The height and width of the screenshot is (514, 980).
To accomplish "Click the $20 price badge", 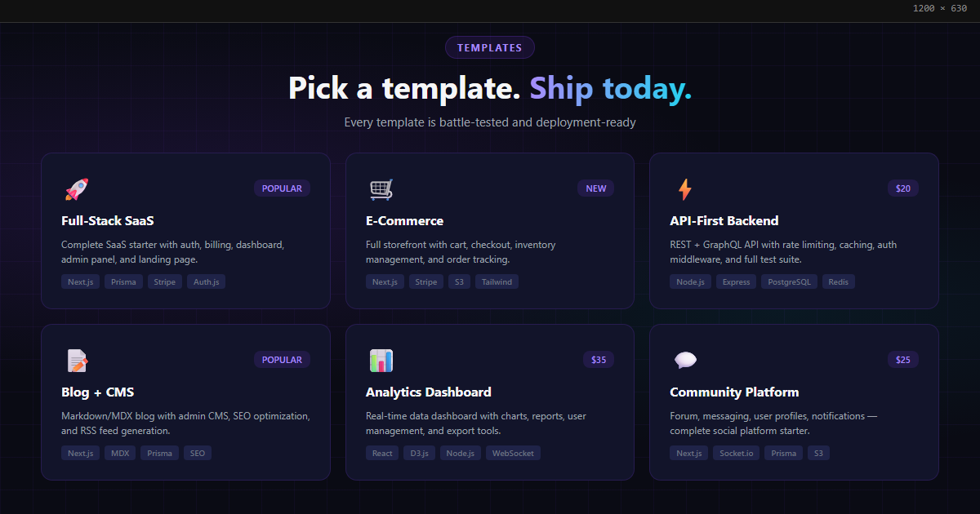I will (903, 188).
